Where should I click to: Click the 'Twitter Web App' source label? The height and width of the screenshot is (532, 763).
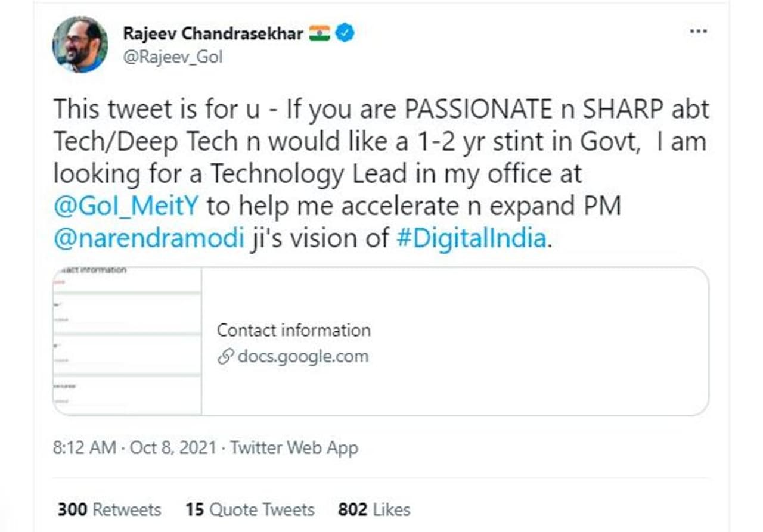[x=294, y=447]
